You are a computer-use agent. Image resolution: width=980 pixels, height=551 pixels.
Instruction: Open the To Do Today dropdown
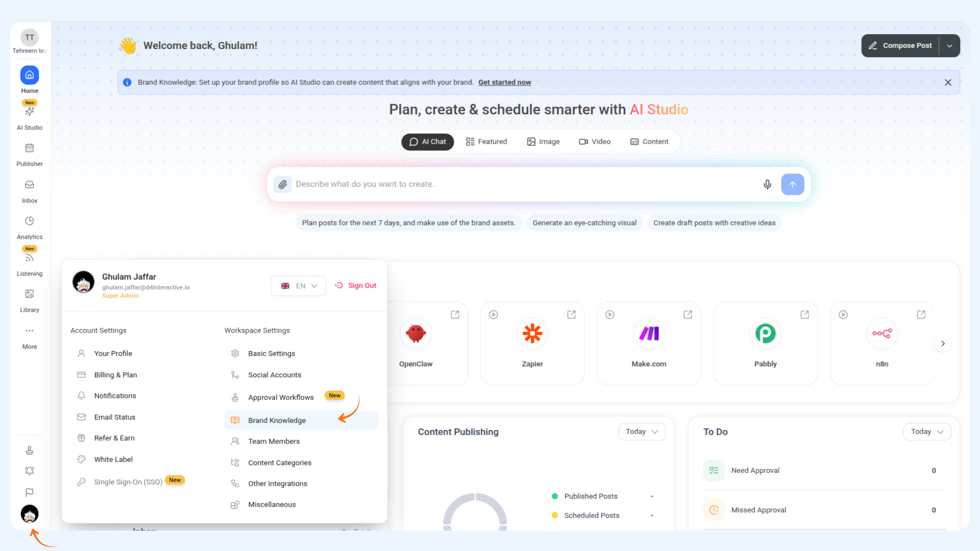click(927, 432)
